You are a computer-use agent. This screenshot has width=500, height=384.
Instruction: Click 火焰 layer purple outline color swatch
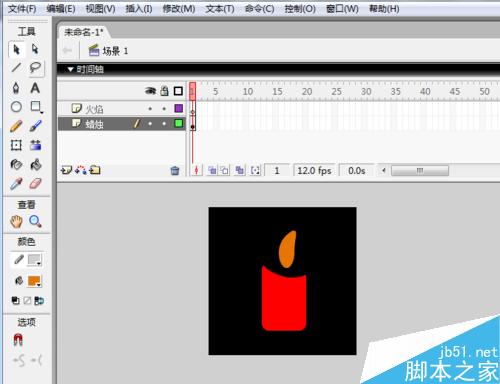[179, 108]
